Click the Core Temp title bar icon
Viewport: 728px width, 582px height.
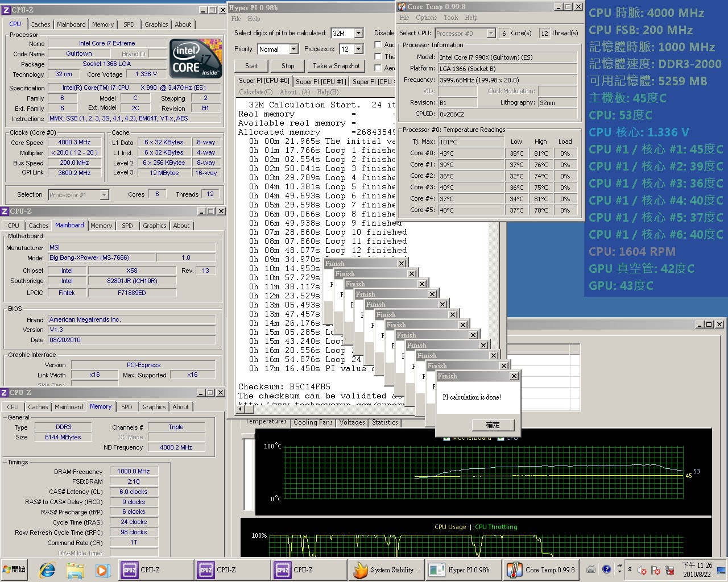(402, 7)
